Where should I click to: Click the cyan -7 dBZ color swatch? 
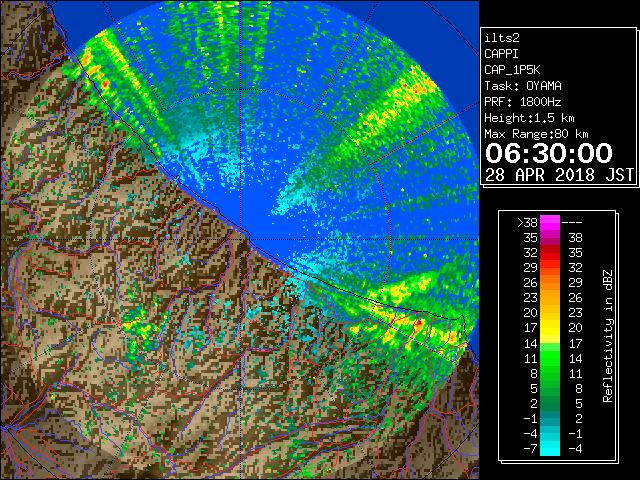[550, 448]
